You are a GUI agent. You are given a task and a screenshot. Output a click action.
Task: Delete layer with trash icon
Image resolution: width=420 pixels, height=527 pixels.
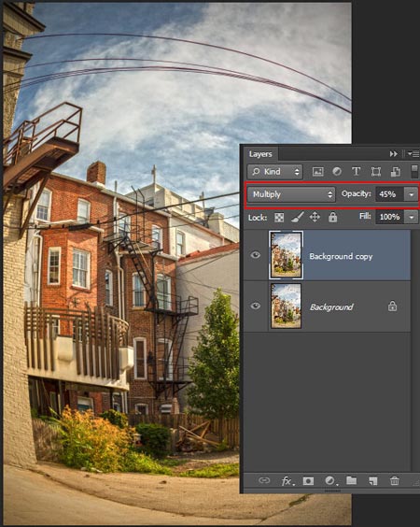pos(395,480)
